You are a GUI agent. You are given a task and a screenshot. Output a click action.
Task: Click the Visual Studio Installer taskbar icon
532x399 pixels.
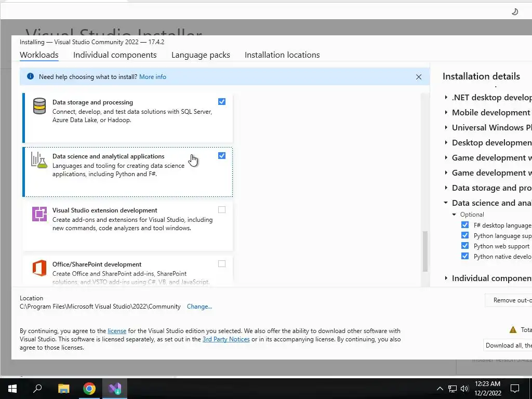pyautogui.click(x=115, y=389)
